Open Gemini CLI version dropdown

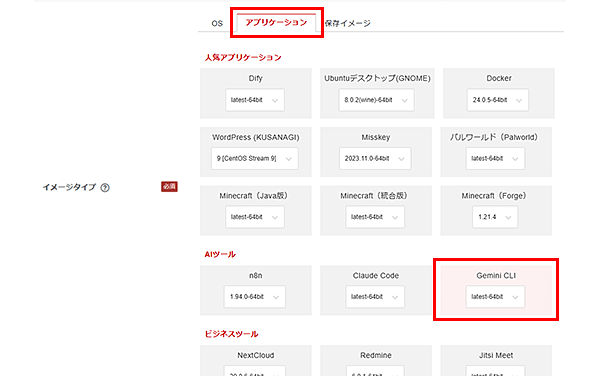pos(495,296)
